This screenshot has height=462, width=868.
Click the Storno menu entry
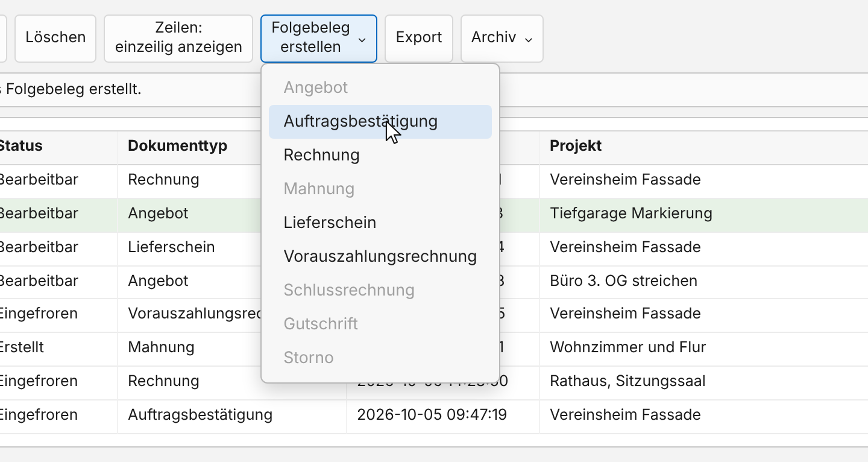point(380,358)
